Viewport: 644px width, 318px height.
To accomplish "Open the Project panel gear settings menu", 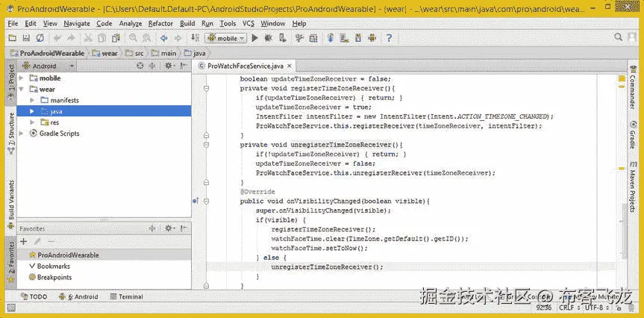I will 169,66.
